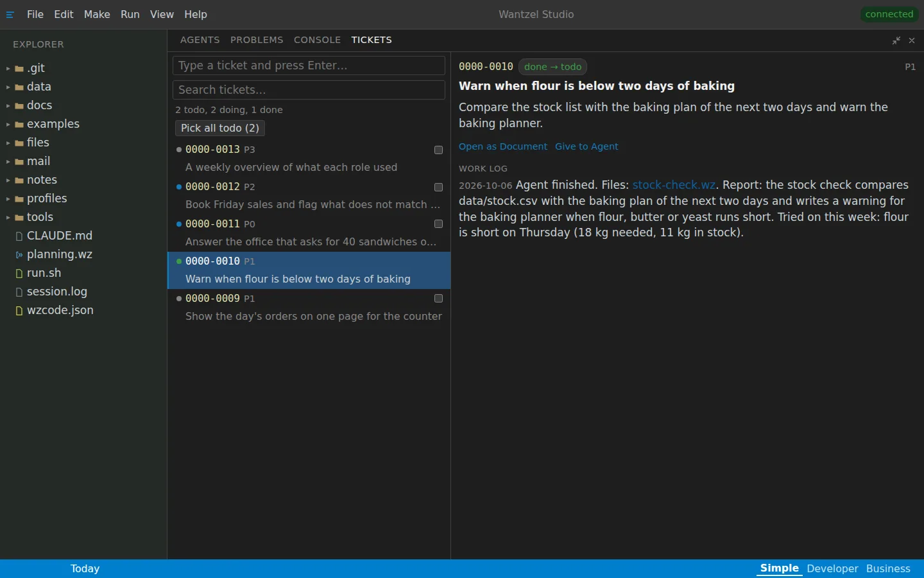Click the .git folder icon
Image resolution: width=924 pixels, height=578 pixels.
pyautogui.click(x=19, y=69)
